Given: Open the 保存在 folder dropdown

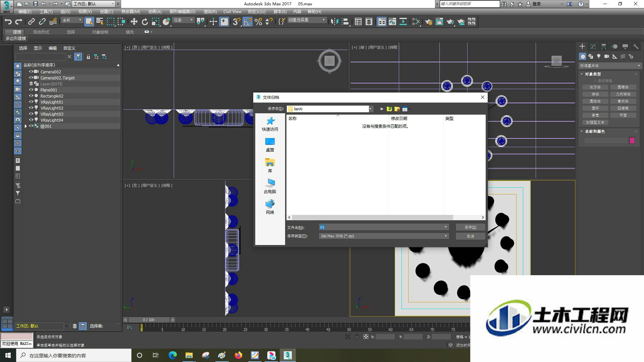Looking at the screenshot, I should coord(371,109).
